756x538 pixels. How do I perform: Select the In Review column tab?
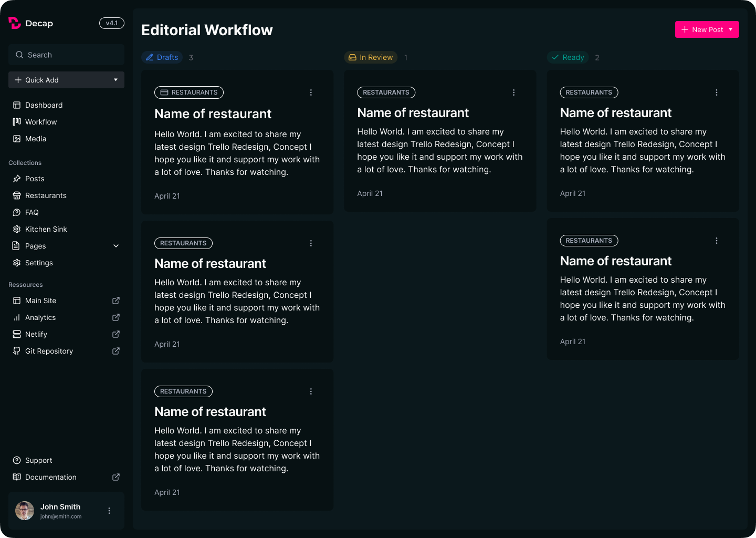pos(371,57)
